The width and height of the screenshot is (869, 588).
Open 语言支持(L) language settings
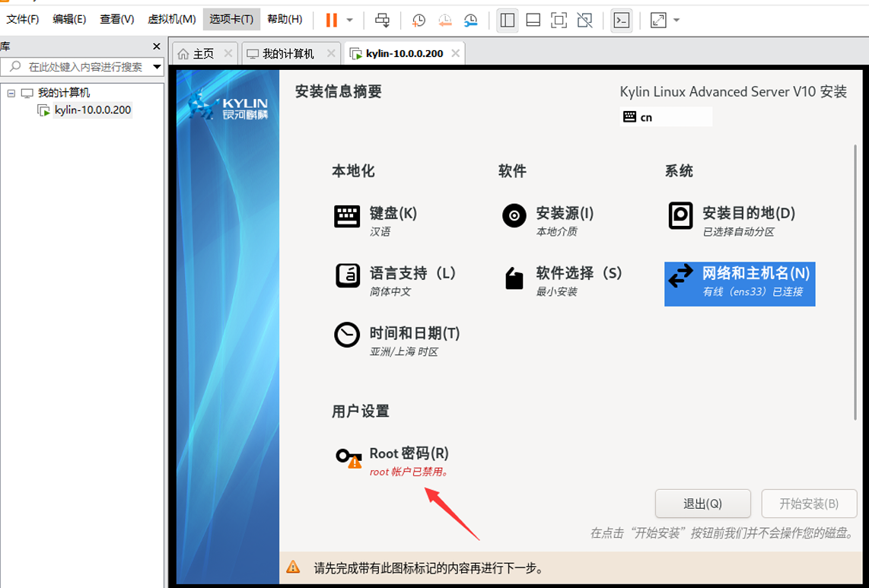[x=396, y=281]
